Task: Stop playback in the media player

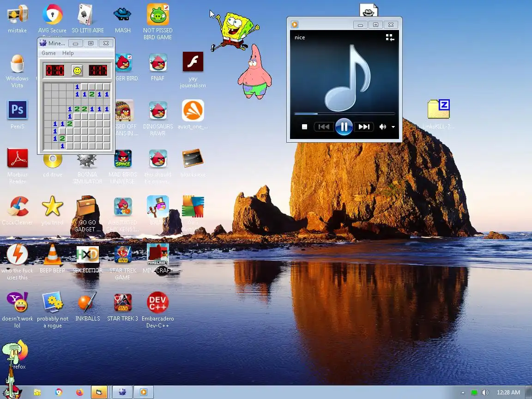Action: (304, 127)
